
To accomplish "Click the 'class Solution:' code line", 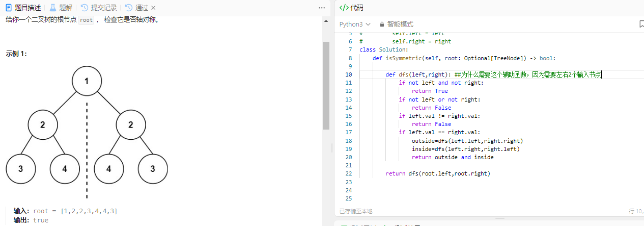I will coord(383,49).
